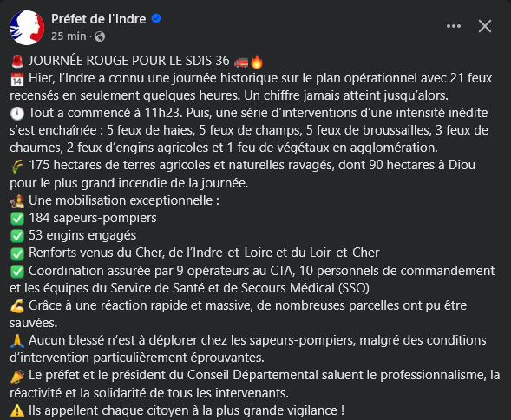
Task: Click the green check beside 184 sapeurs-pompiers
Action: [x=17, y=219]
